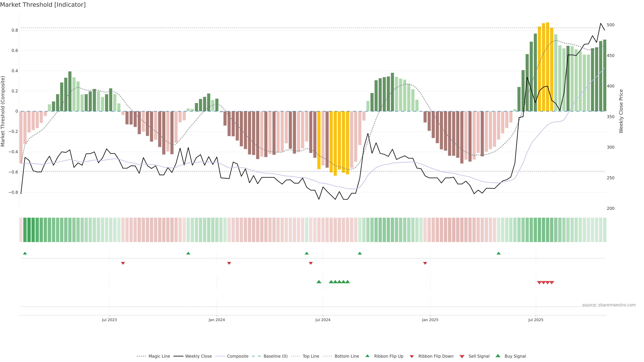Toggle the Top Line legend entry
The height and width of the screenshot is (362, 644).
click(x=311, y=356)
